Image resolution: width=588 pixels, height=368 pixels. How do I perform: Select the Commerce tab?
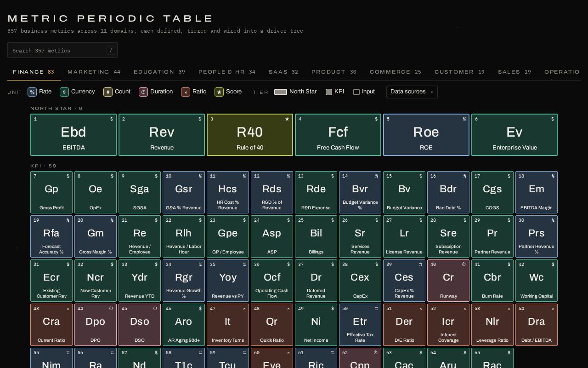396,72
